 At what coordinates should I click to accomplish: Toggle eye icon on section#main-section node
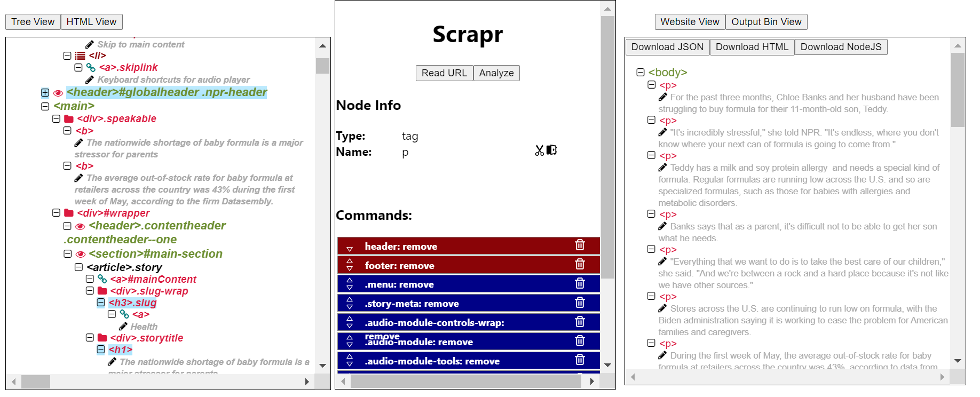click(81, 255)
